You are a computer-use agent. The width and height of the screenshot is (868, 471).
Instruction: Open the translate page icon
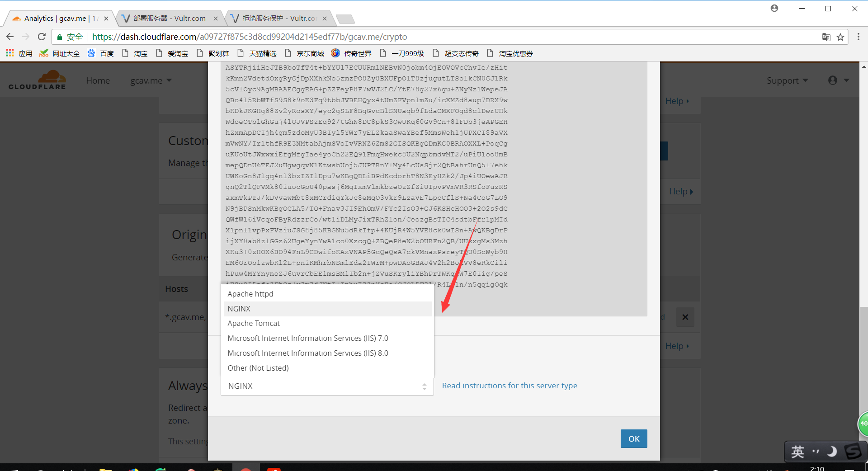[826, 37]
